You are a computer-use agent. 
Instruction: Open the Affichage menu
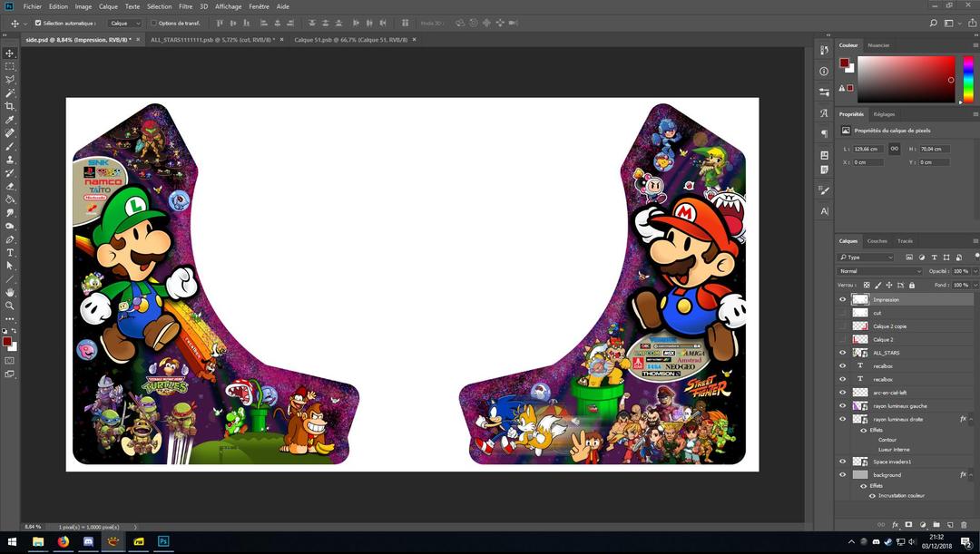coord(228,6)
